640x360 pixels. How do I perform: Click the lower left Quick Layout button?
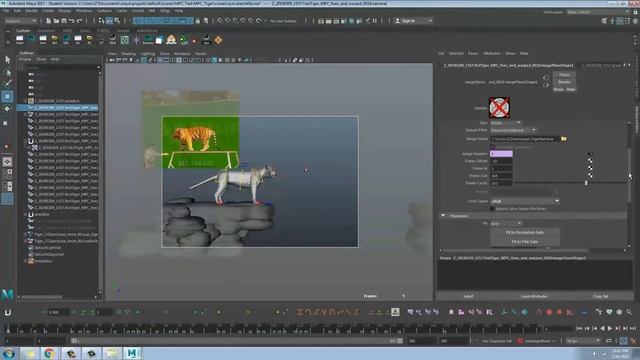coord(7,199)
